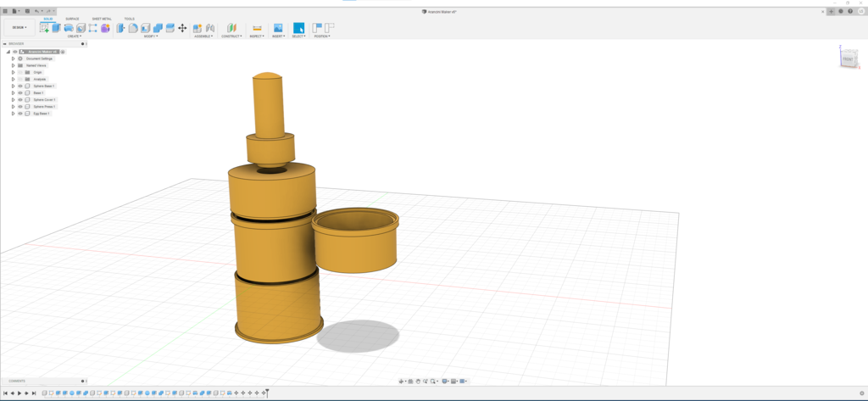Open the Insert dropdown menu
This screenshot has width=868, height=401.
pos(278,36)
